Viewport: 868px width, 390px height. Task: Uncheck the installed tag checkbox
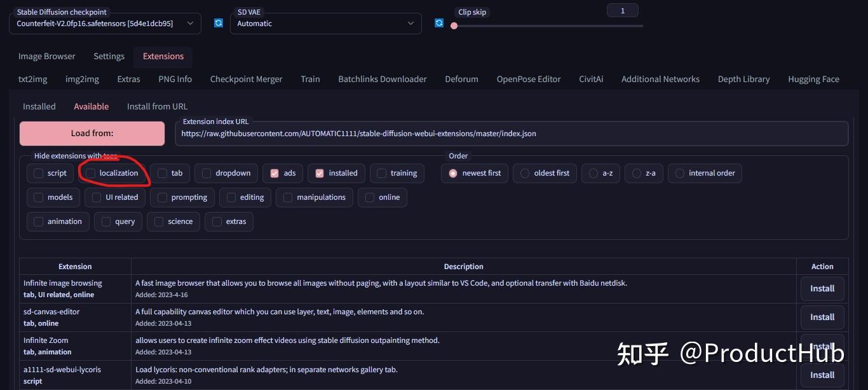point(320,173)
